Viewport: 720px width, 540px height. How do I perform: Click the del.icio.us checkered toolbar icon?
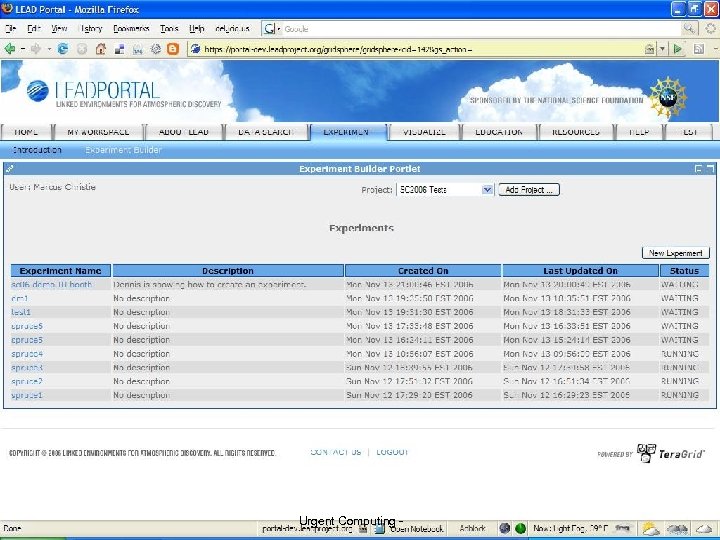(119, 49)
